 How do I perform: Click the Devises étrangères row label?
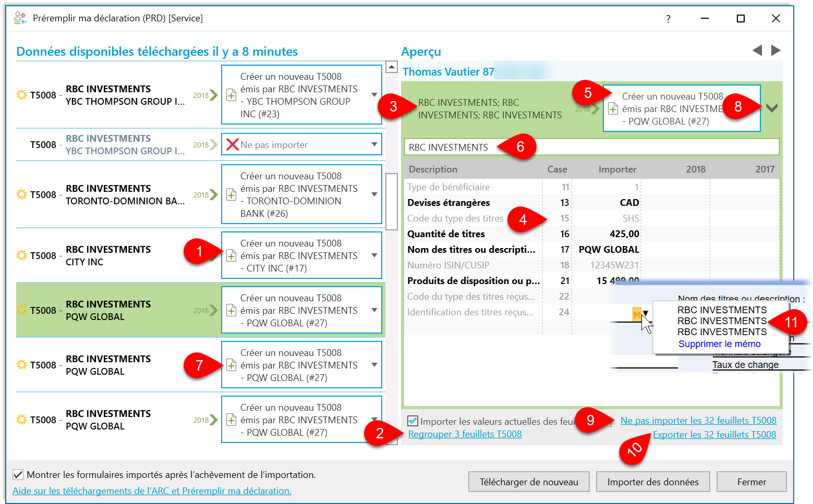point(448,203)
